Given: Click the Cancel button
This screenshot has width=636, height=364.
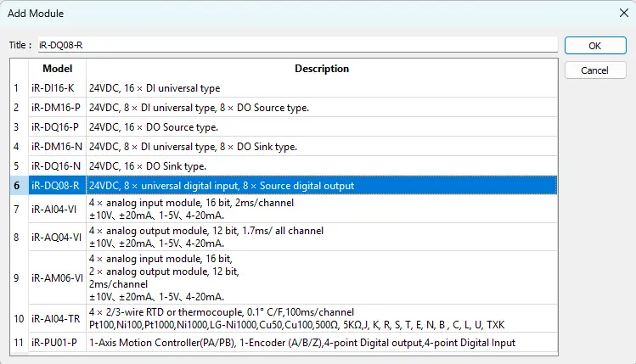Looking at the screenshot, I should click(595, 70).
